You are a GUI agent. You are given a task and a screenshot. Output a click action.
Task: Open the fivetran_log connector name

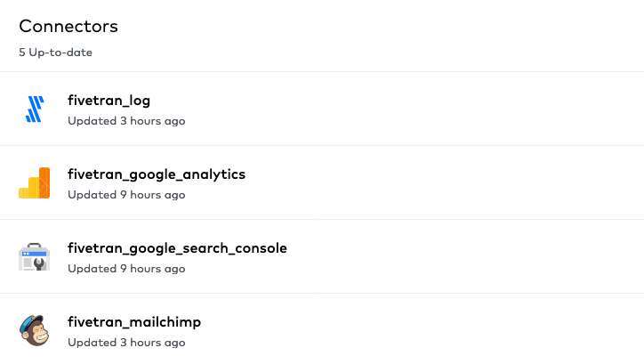click(x=109, y=101)
